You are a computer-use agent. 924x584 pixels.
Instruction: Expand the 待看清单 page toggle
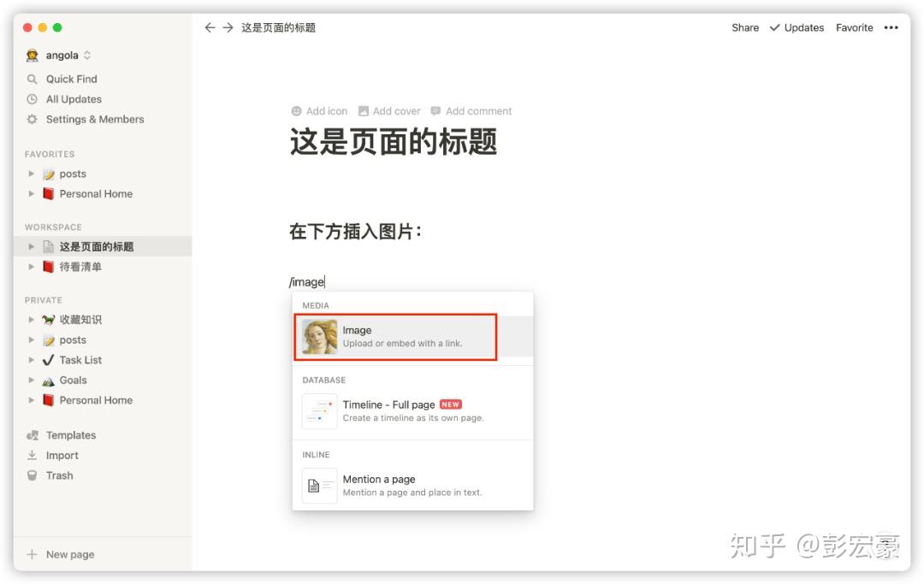32,267
